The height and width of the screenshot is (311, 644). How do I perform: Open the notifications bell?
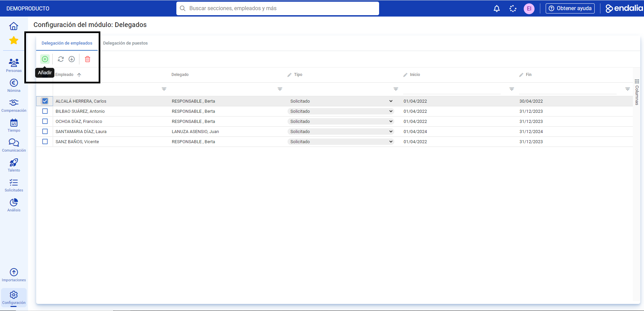tap(497, 8)
